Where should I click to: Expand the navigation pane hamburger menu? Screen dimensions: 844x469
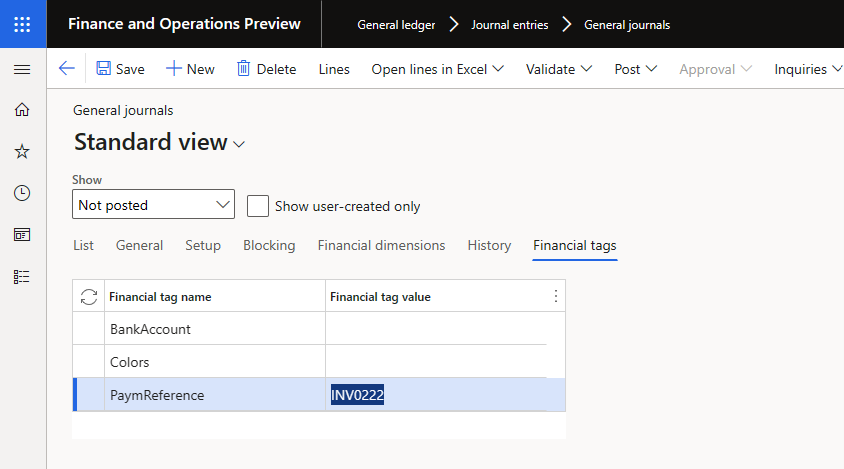click(x=22, y=69)
